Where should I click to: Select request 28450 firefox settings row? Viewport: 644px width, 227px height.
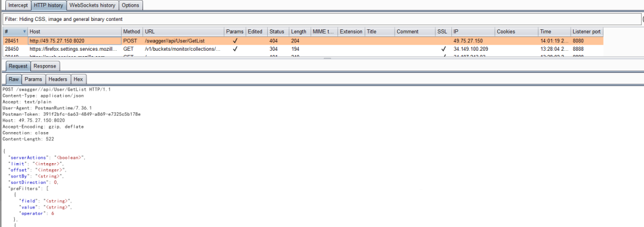coord(303,49)
